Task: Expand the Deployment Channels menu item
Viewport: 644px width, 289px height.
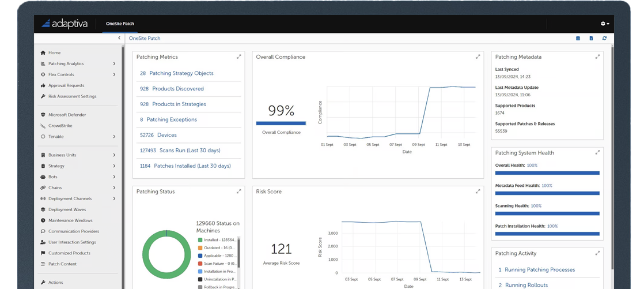Action: coord(114,199)
